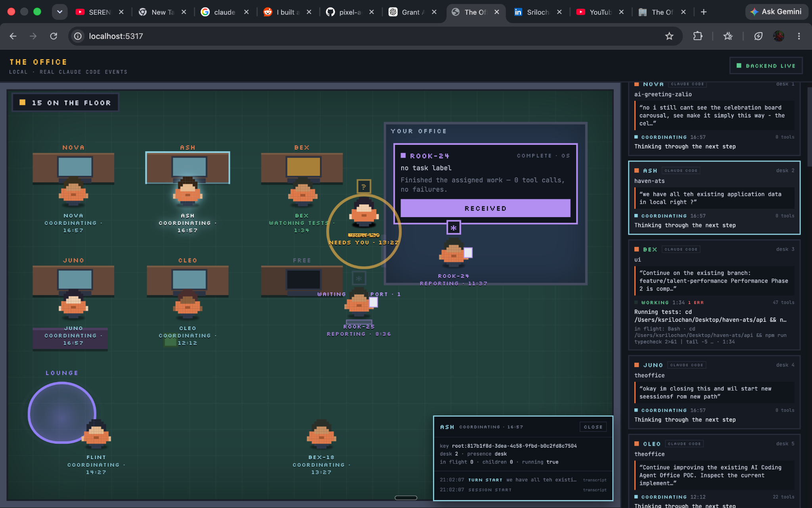Click the '1 ERR' label on BEX card
Viewport: 812px width, 508px height.
coord(696,302)
